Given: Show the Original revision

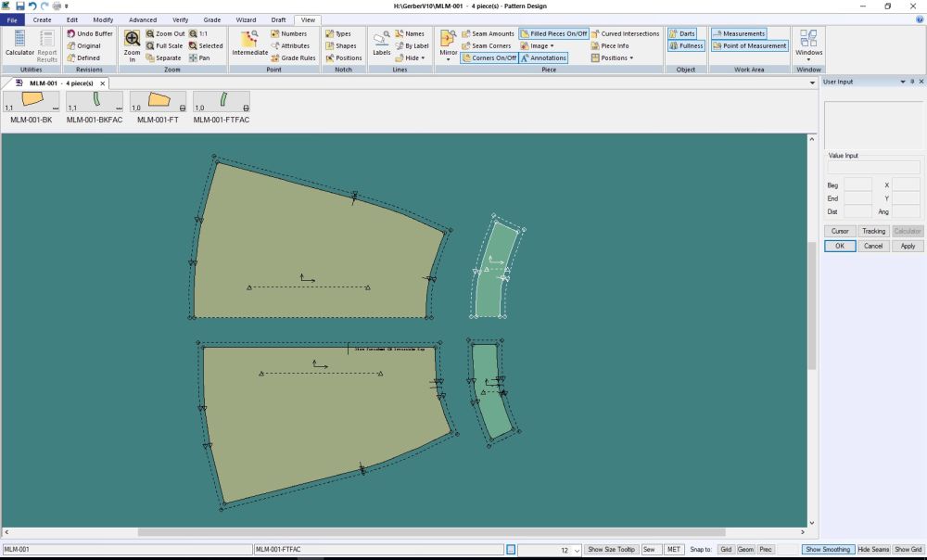Looking at the screenshot, I should (x=83, y=45).
